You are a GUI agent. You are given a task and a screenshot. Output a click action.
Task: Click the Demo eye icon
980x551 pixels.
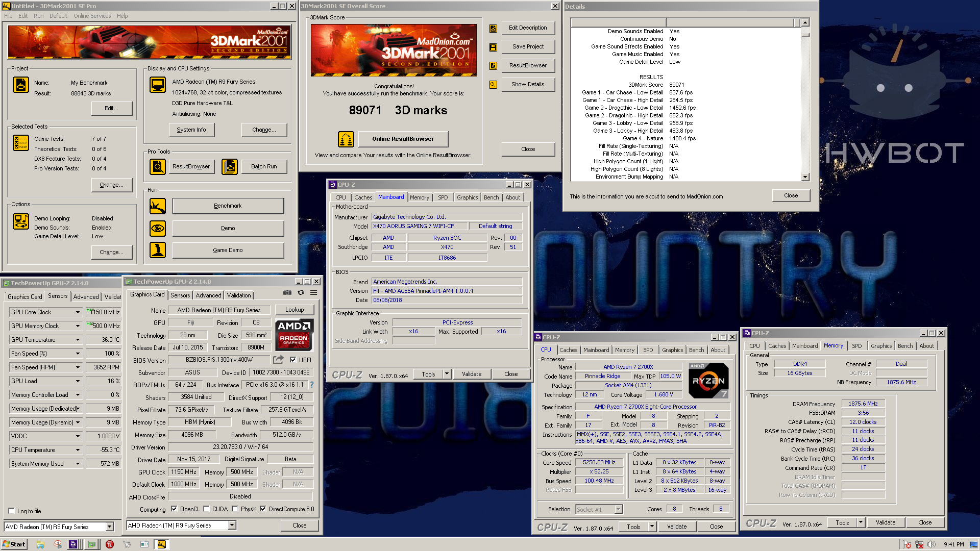pyautogui.click(x=158, y=228)
